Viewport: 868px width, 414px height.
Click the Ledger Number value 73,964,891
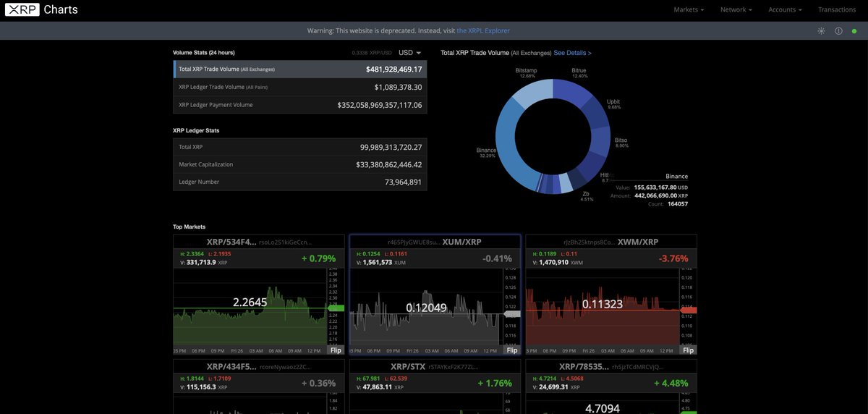pyautogui.click(x=403, y=182)
